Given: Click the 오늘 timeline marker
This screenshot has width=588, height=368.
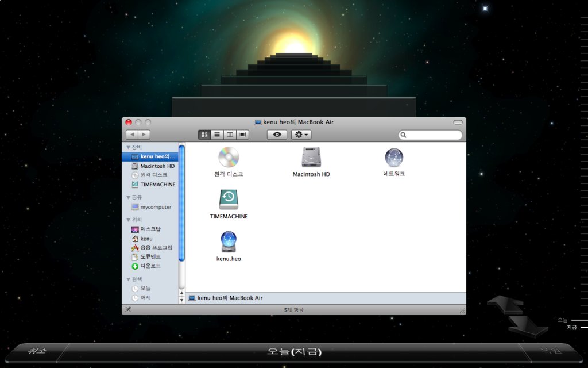Looking at the screenshot, I should click(563, 320).
